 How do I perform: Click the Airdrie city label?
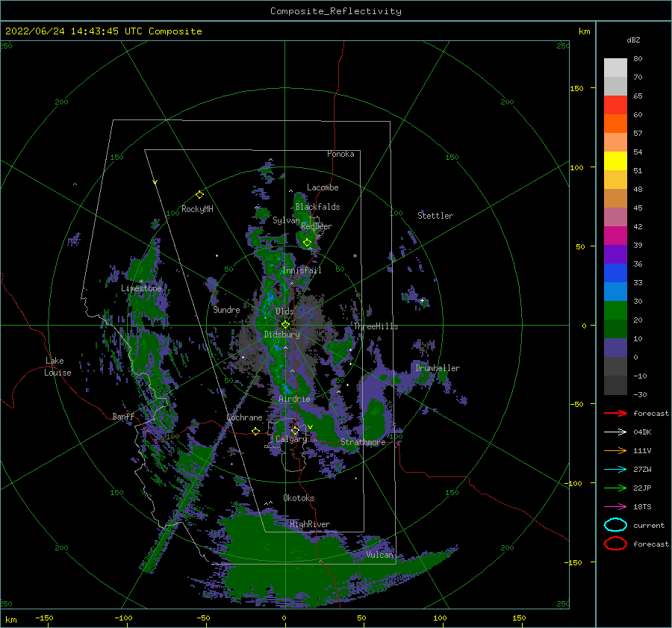tap(294, 399)
